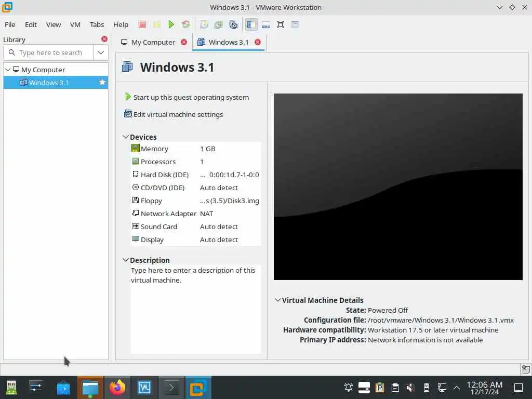Viewport: 532px width, 399px height.
Task: Open the View menu
Action: pyautogui.click(x=54, y=24)
